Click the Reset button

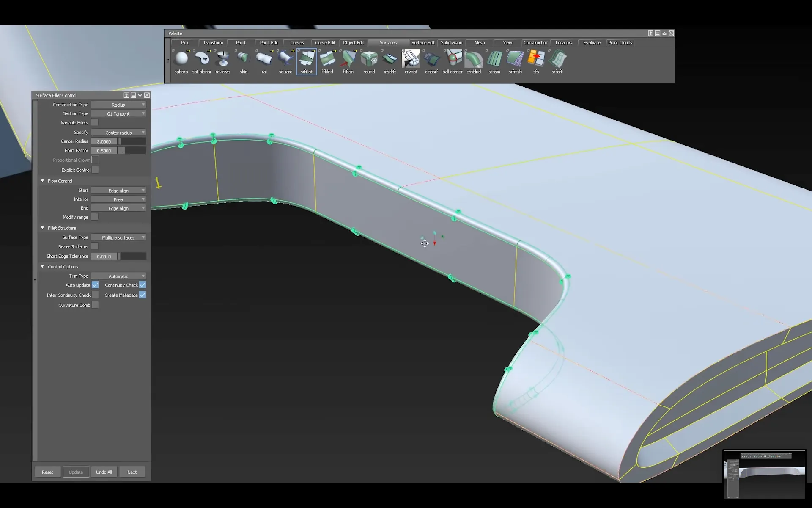coord(47,472)
